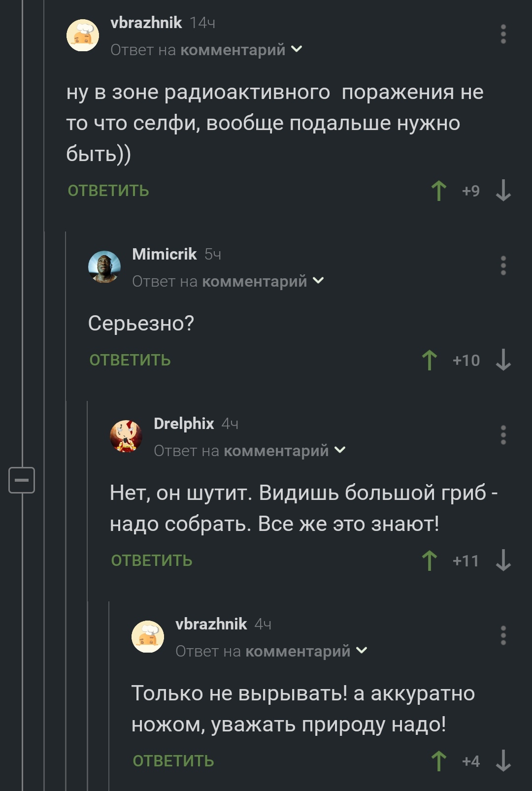This screenshot has height=791, width=532.
Task: Downvote Mimicrik's comment rated +10
Action: click(503, 360)
